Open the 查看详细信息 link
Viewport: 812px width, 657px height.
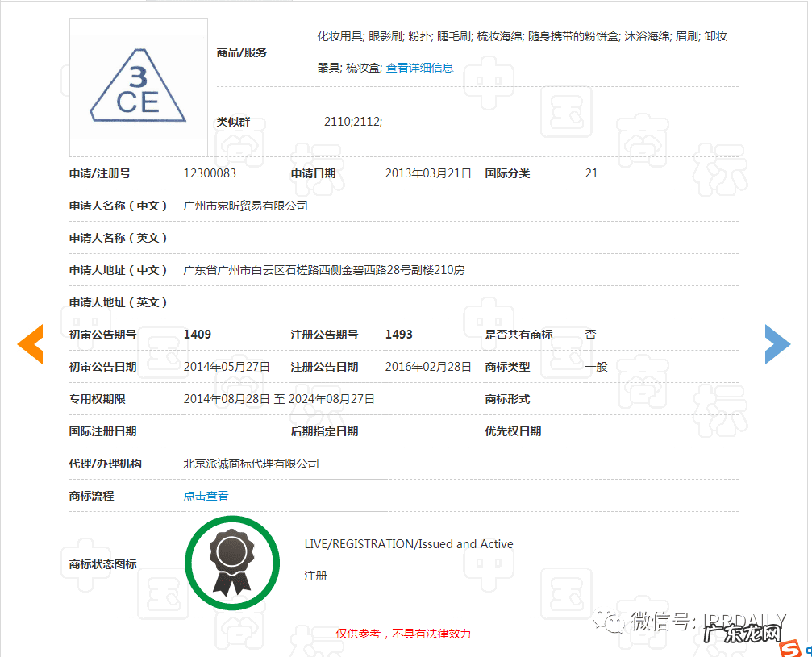[x=418, y=68]
